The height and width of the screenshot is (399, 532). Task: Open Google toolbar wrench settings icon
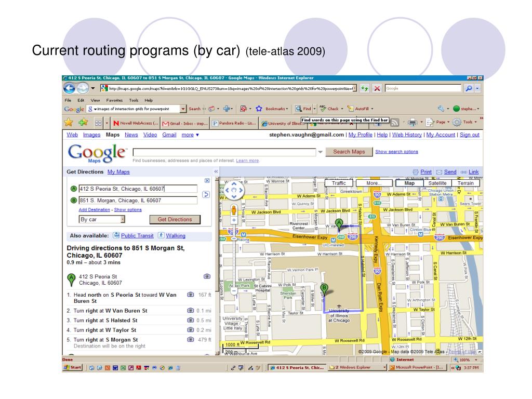pyautogui.click(x=441, y=109)
